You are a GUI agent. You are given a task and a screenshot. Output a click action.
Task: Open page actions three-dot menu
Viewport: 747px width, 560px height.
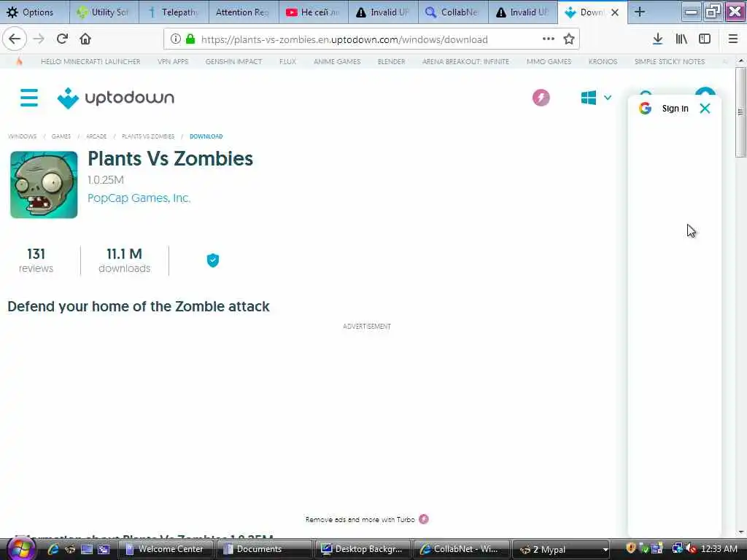click(549, 39)
